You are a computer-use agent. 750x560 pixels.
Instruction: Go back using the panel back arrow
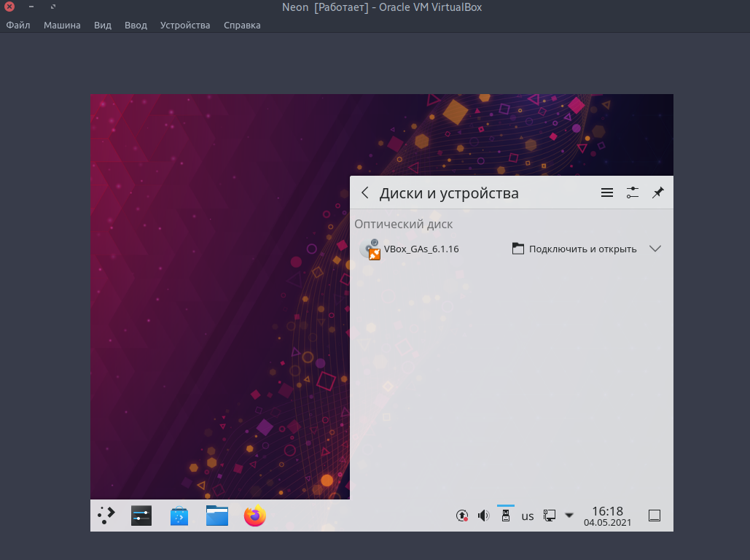tap(364, 192)
